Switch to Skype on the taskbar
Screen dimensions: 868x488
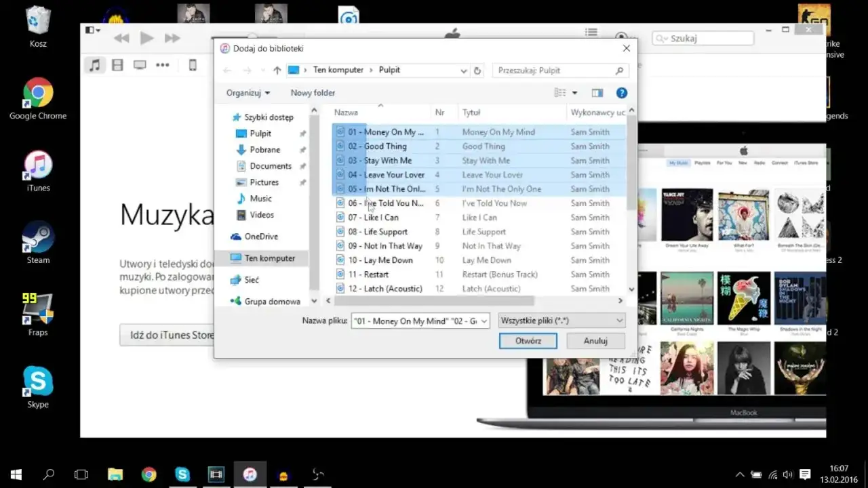click(x=182, y=474)
